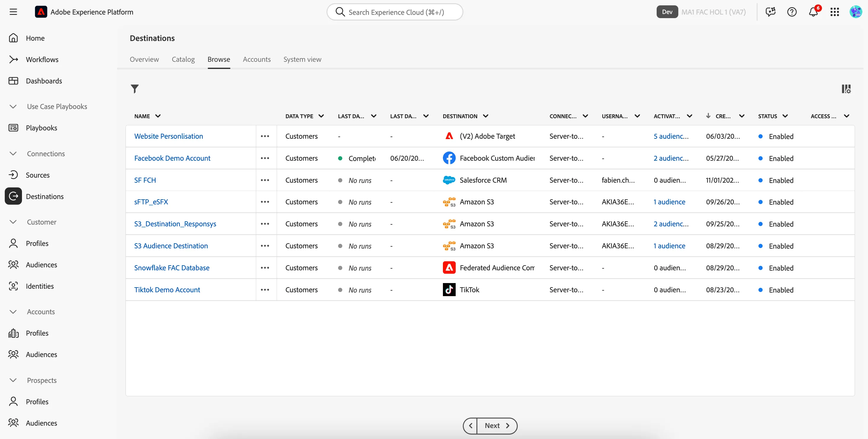The height and width of the screenshot is (439, 868).
Task: Open Dashboards in the sidebar
Action: click(44, 81)
